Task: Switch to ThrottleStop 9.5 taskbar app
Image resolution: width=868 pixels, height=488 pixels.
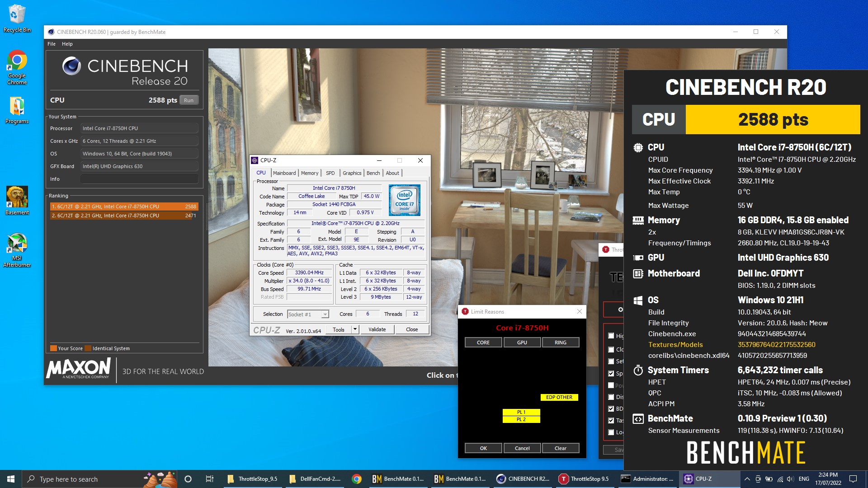Action: 584,479
